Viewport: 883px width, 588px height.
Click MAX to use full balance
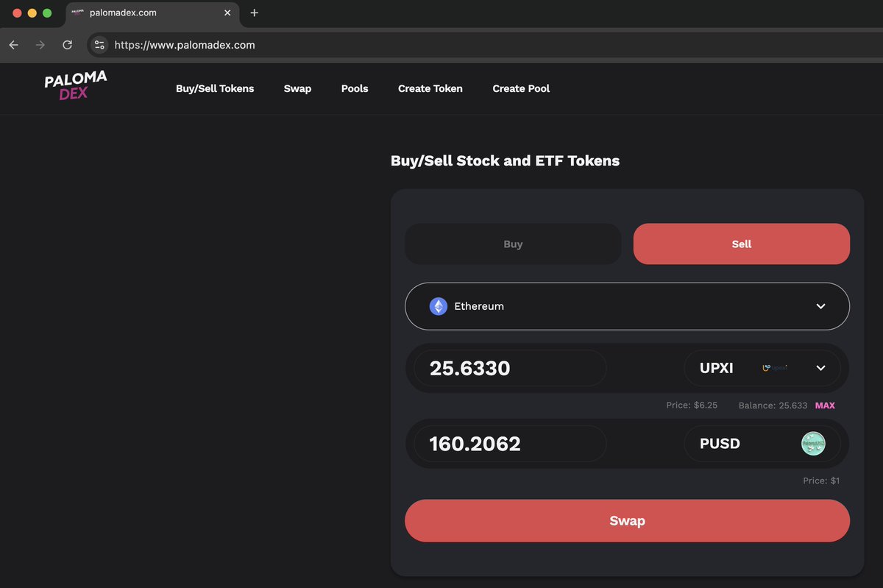click(825, 405)
